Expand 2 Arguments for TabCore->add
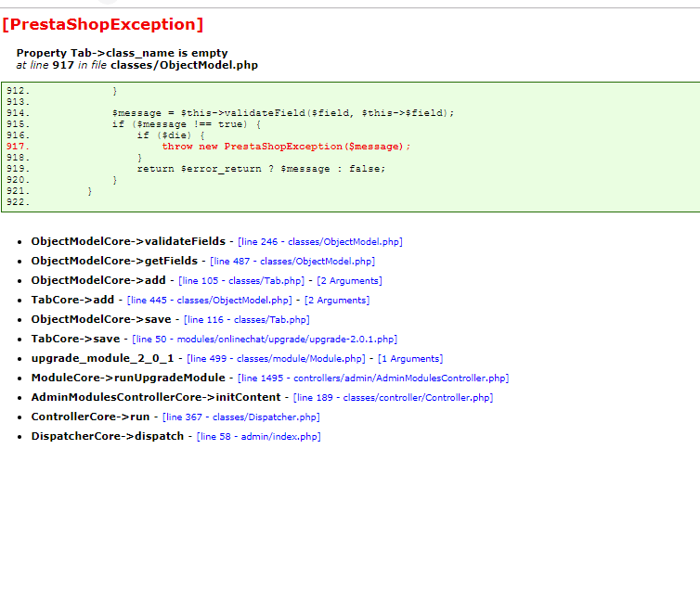 337,301
